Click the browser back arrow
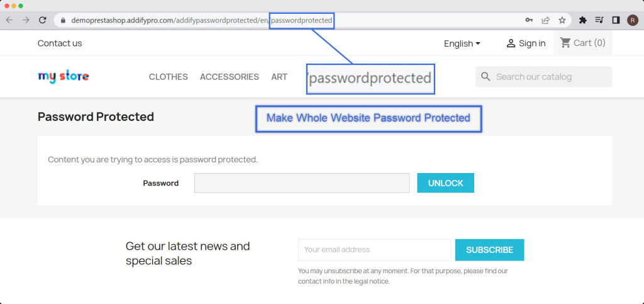The width and height of the screenshot is (644, 304). pos(9,20)
